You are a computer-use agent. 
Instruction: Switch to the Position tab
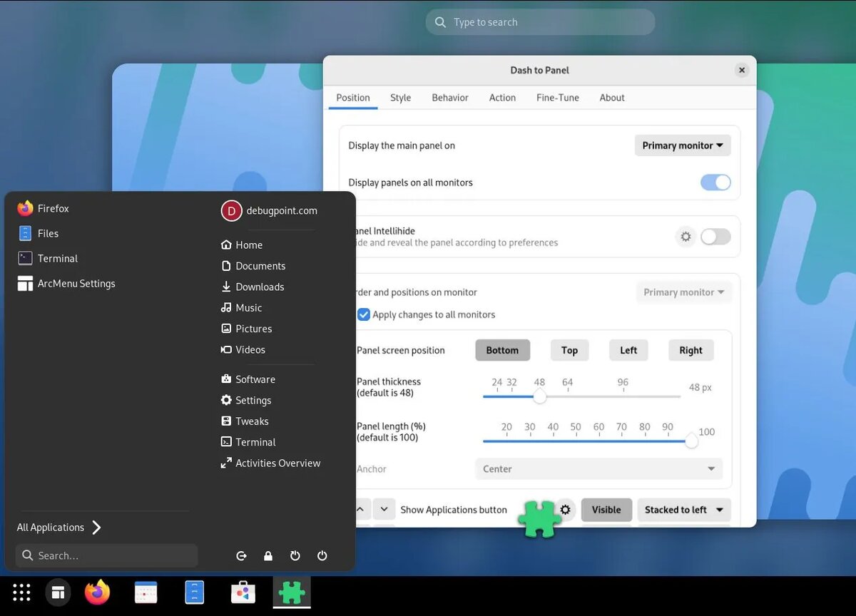pyautogui.click(x=353, y=98)
